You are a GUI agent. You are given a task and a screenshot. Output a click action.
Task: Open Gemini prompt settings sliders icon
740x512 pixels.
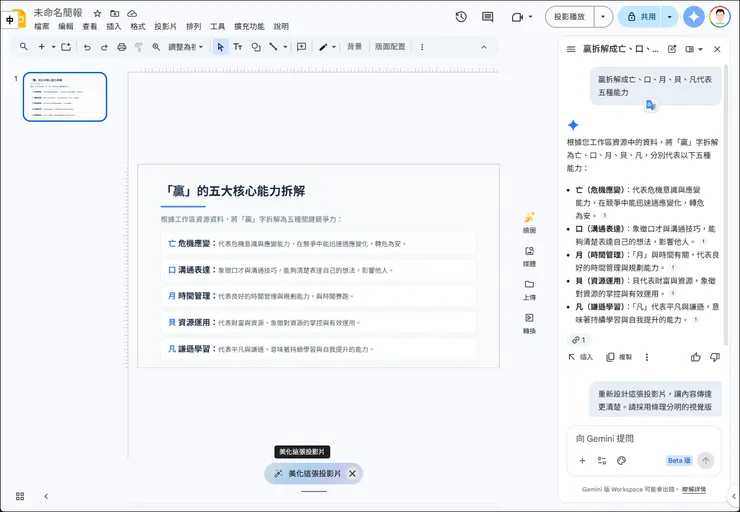click(x=602, y=461)
